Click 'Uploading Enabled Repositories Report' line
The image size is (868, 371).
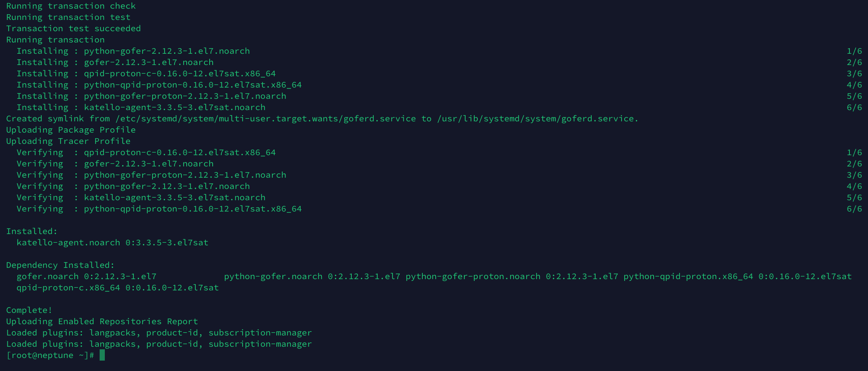102,322
